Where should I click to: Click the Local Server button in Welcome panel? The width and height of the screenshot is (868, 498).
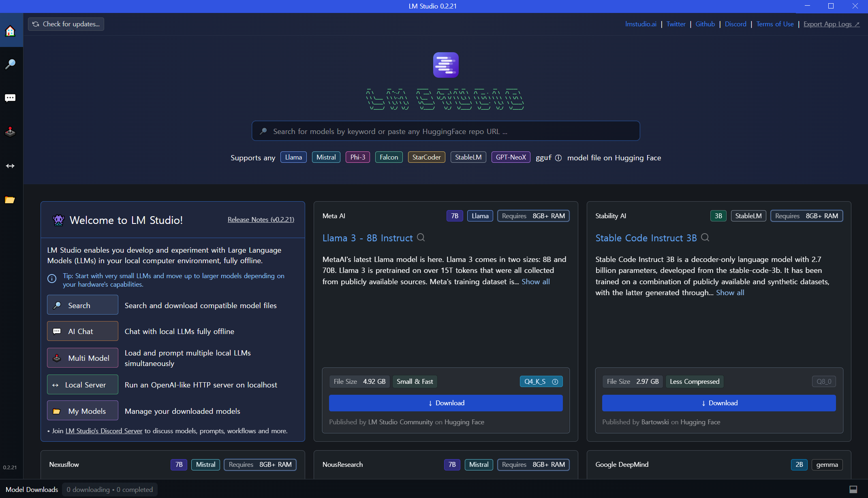tap(83, 385)
